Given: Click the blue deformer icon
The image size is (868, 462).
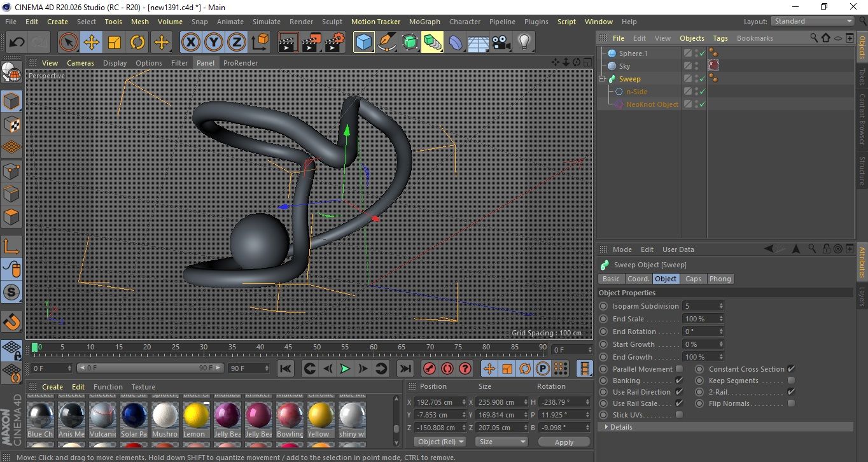Looking at the screenshot, I should 456,43.
